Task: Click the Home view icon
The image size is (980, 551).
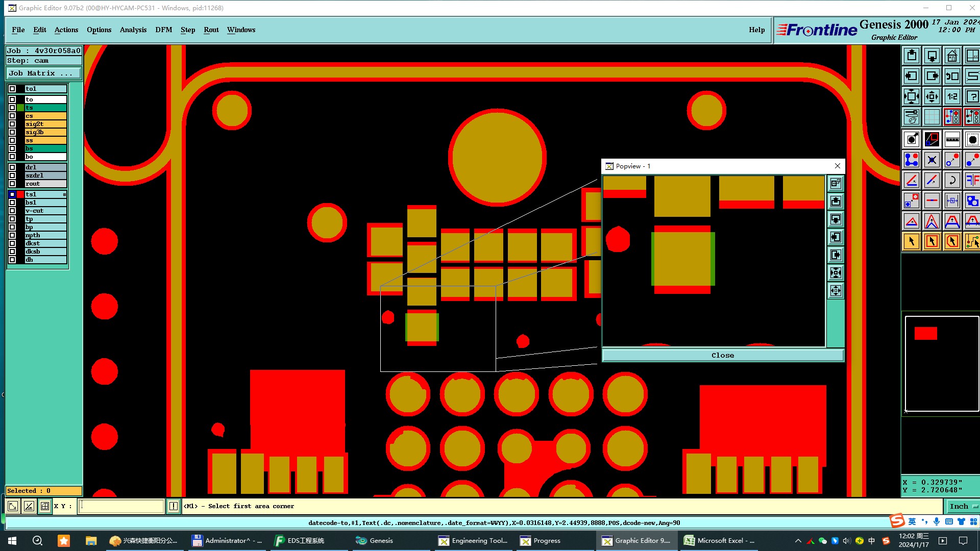Action: [x=952, y=56]
